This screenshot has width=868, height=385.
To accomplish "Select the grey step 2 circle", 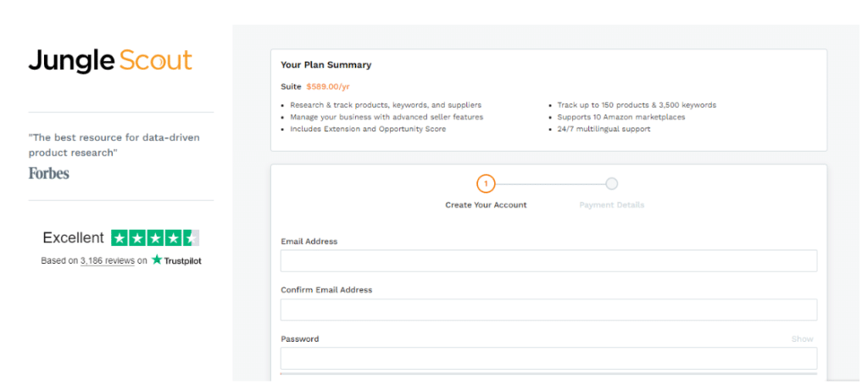I will click(x=611, y=184).
